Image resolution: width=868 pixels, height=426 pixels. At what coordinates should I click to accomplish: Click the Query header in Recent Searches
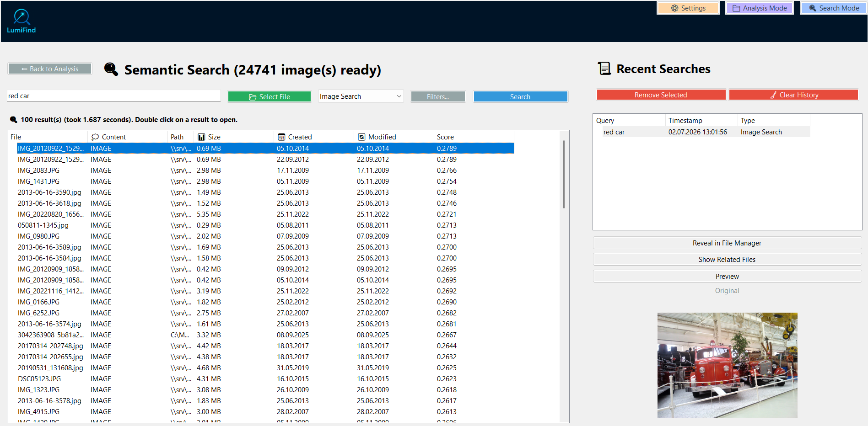[629, 121]
